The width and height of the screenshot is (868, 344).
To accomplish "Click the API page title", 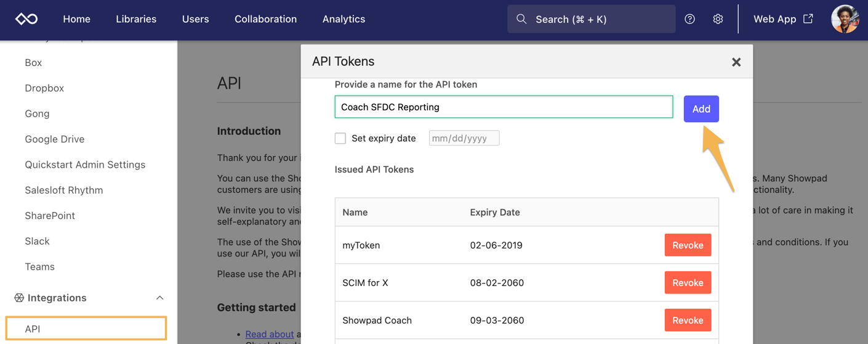I will point(229,83).
